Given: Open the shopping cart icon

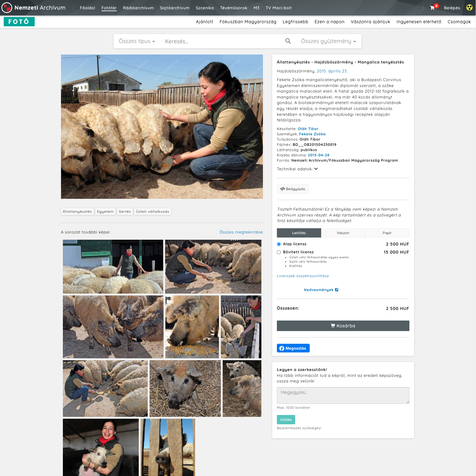Looking at the screenshot, I should pyautogui.click(x=432, y=8).
